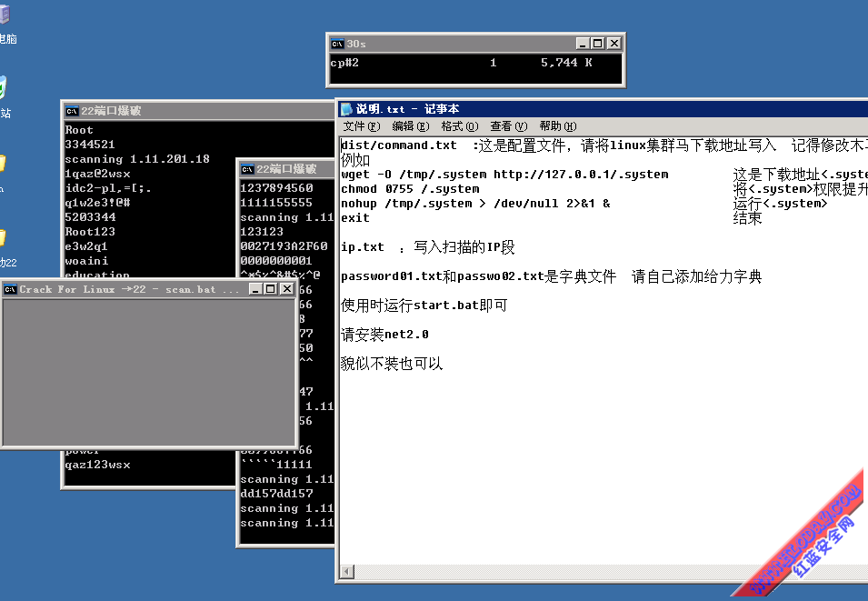The image size is (868, 601).
Task: Close the Crack For Linux scan.bat window
Action: (x=286, y=288)
